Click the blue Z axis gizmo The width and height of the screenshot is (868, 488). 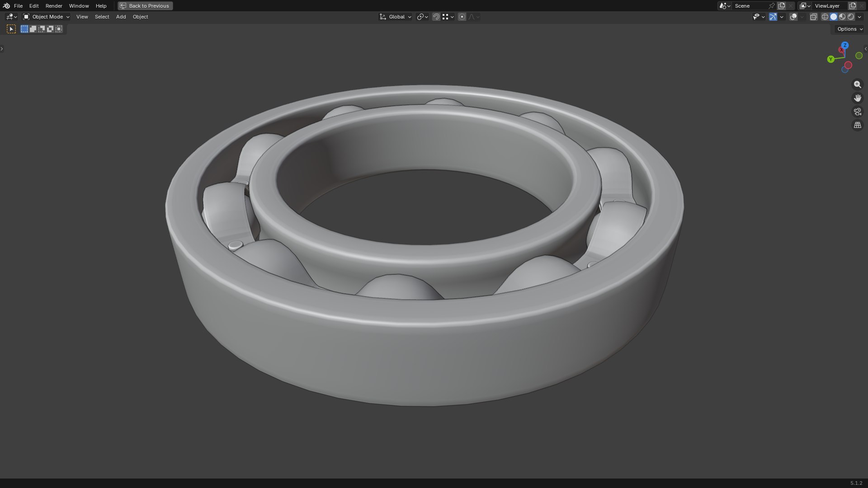pos(845,45)
